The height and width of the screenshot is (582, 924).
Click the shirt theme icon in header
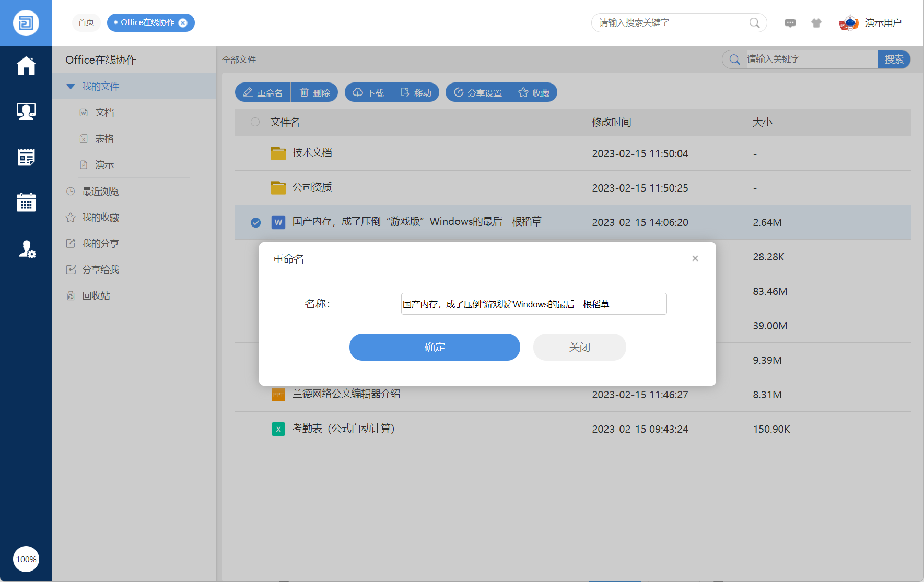816,23
